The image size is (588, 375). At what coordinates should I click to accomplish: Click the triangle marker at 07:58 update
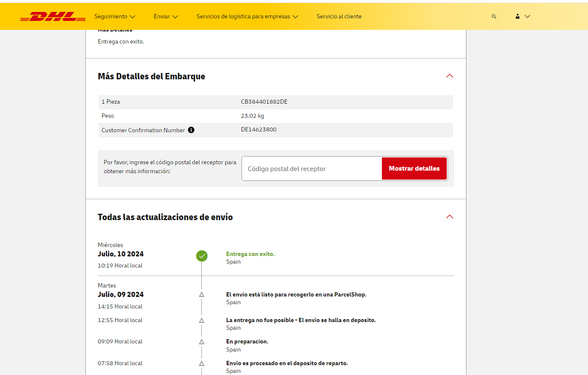coord(202,363)
